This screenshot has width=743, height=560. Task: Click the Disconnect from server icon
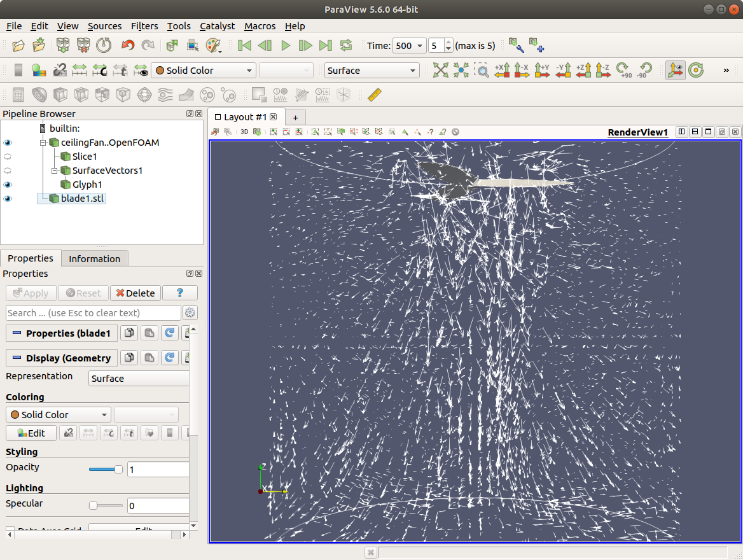tap(83, 46)
